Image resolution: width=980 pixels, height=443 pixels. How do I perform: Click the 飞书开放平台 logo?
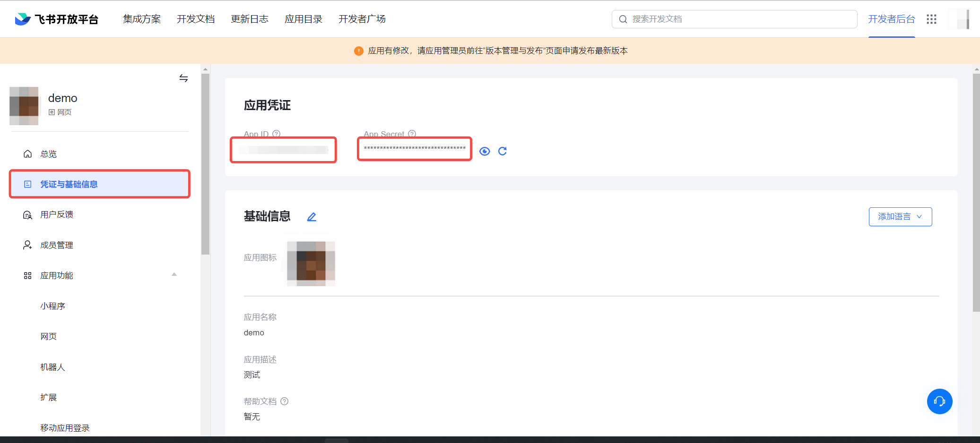click(57, 19)
